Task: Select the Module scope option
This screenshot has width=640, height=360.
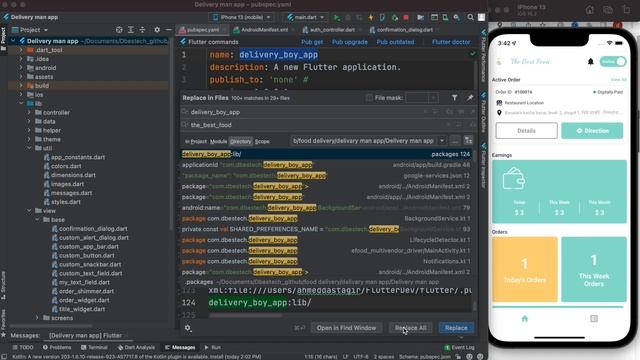Action: (x=218, y=141)
